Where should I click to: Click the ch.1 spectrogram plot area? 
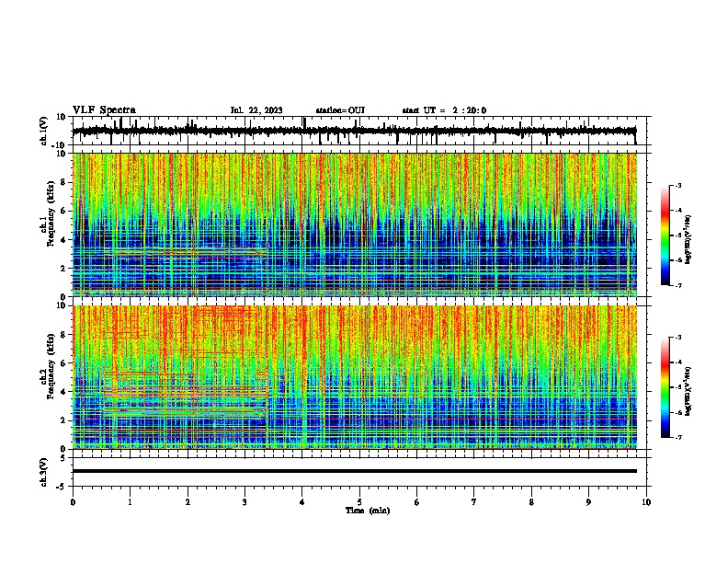[x=355, y=224]
